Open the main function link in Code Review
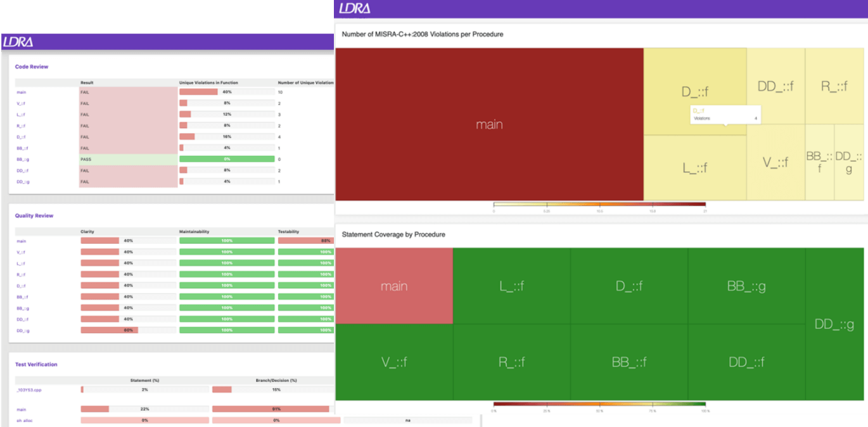Screen dimensions: 868x427 (21, 92)
